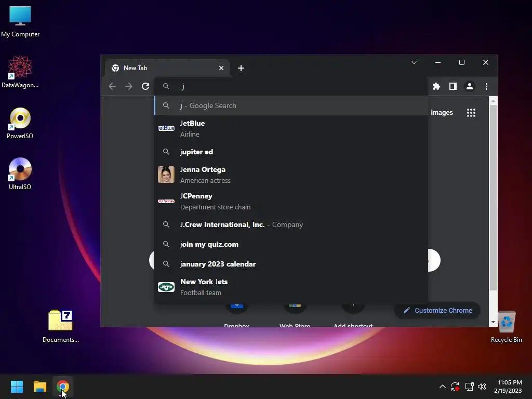Click the scrollbar down arrow
Viewport: 532px width, 399px height.
(494, 322)
